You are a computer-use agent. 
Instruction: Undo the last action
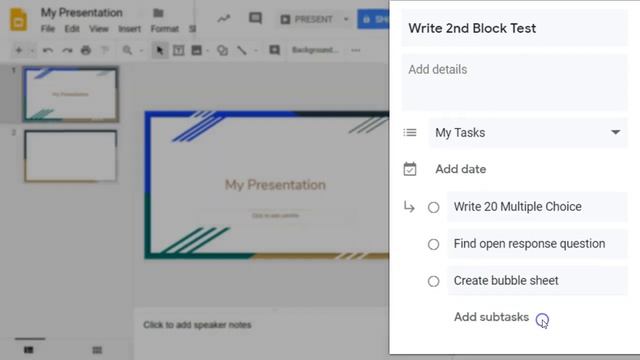tap(48, 51)
